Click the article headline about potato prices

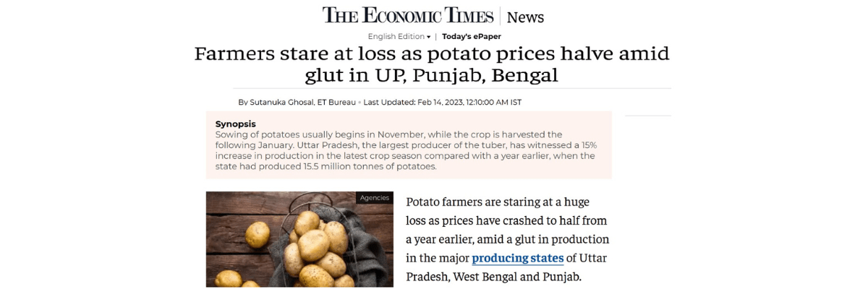432,64
